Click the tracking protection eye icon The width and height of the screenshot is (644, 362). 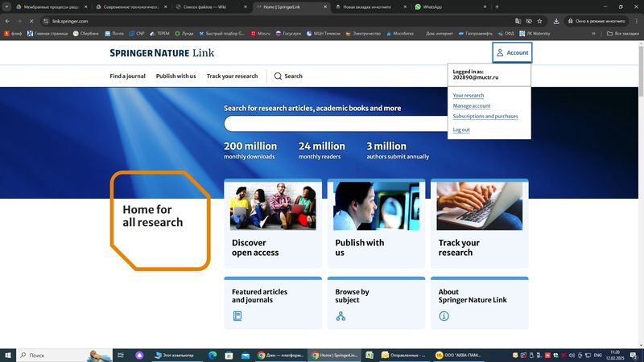[x=529, y=21]
